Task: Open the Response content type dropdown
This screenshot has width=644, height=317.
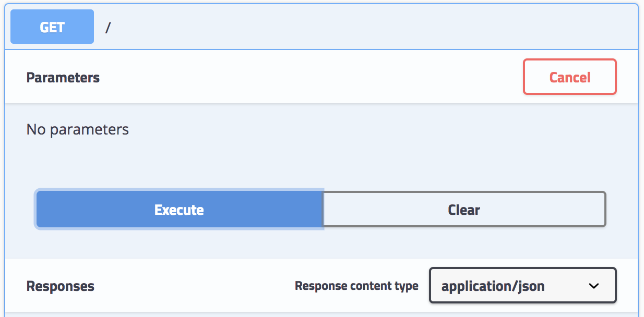Action: tap(522, 286)
